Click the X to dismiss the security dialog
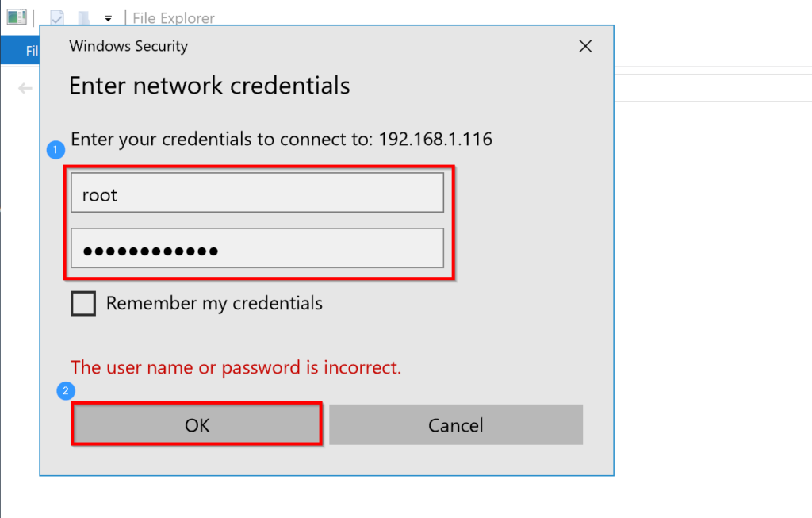812x518 pixels. coord(585,46)
